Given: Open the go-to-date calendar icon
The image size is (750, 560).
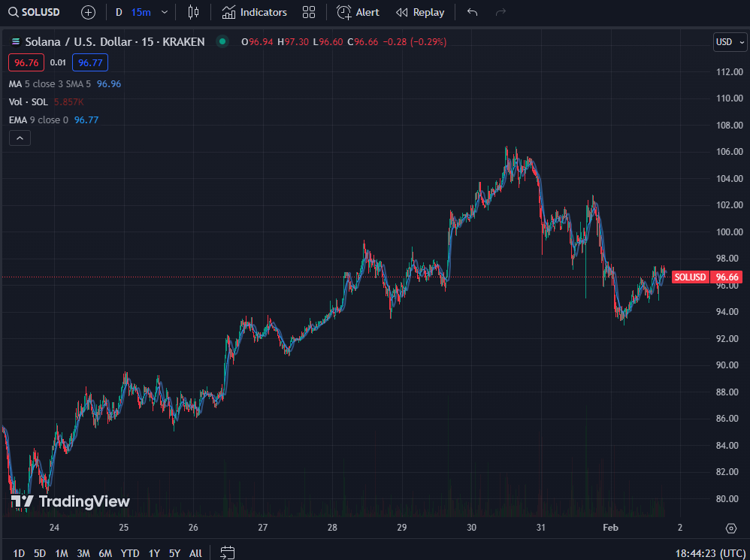Looking at the screenshot, I should (227, 552).
